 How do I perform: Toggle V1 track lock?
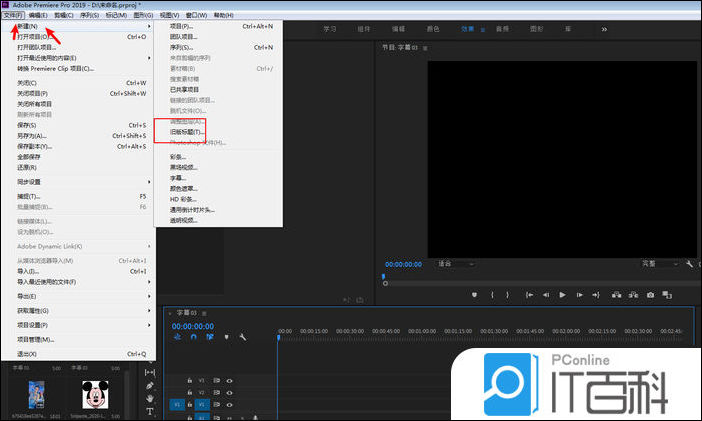tap(189, 405)
